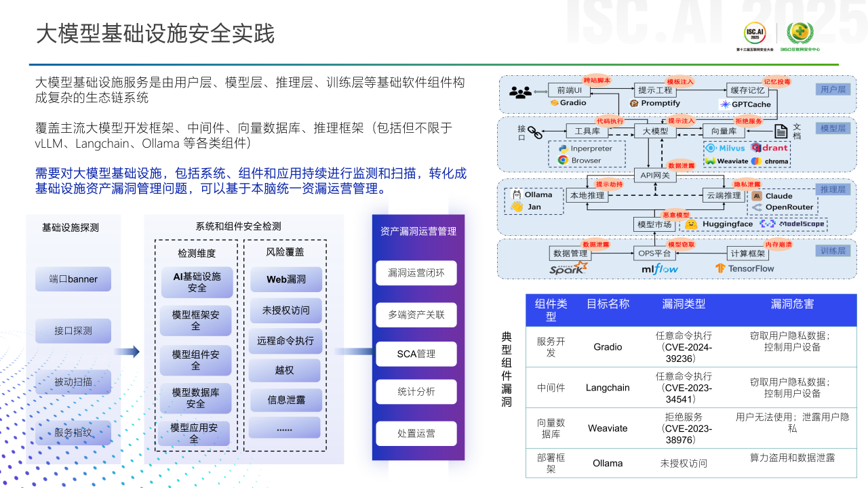Click the red 隐私泄露 threat tag
868x488 pixels.
pos(747,184)
